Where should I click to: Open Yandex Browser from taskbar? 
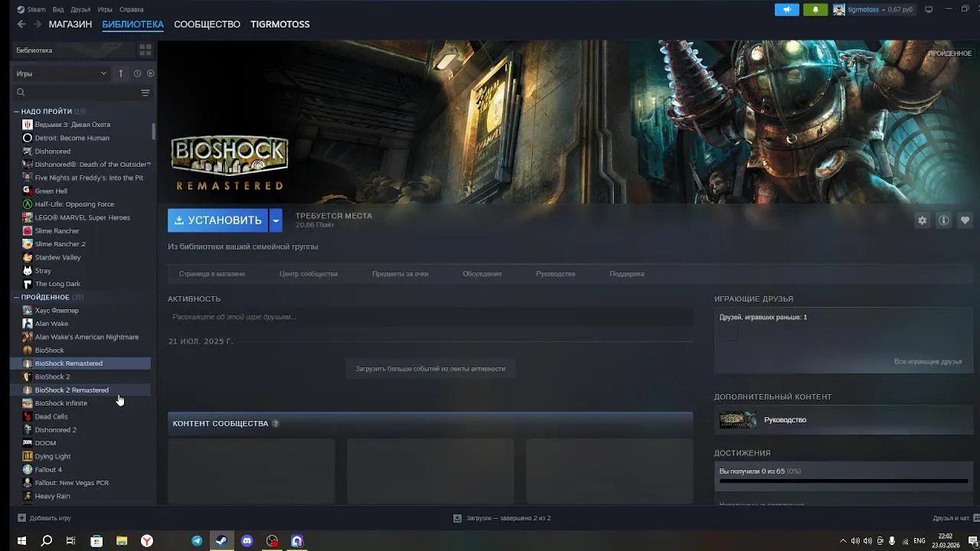point(146,541)
